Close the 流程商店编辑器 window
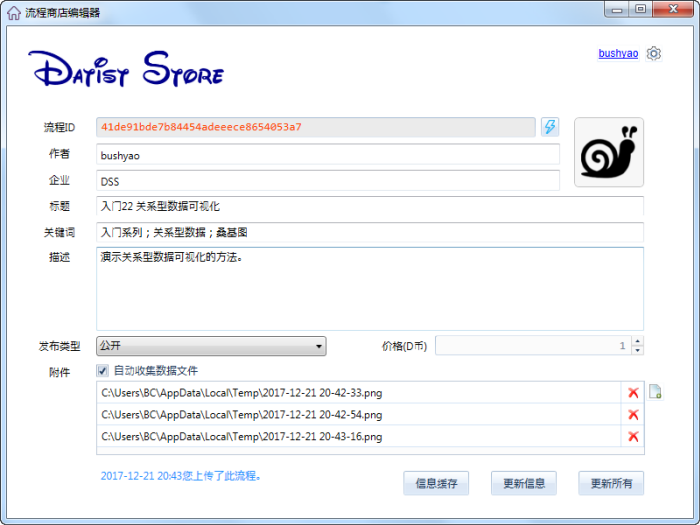The height and width of the screenshot is (525, 700). point(673,9)
